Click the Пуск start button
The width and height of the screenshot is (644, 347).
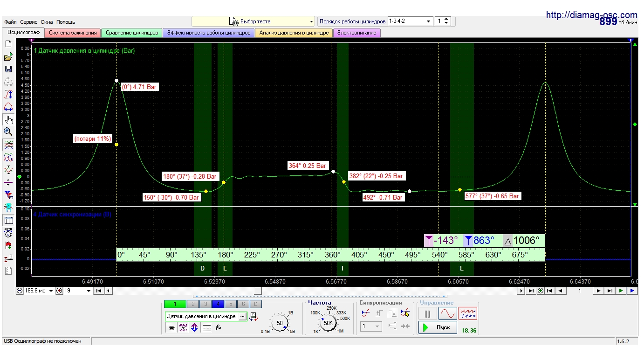click(438, 327)
